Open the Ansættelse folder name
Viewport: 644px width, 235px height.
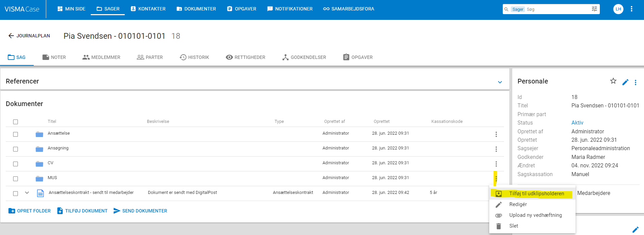pyautogui.click(x=59, y=133)
